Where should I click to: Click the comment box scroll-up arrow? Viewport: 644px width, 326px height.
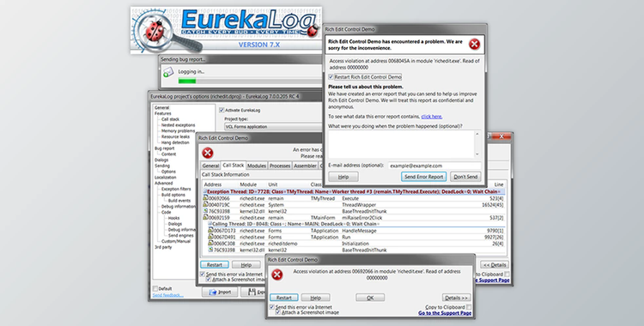click(x=477, y=134)
